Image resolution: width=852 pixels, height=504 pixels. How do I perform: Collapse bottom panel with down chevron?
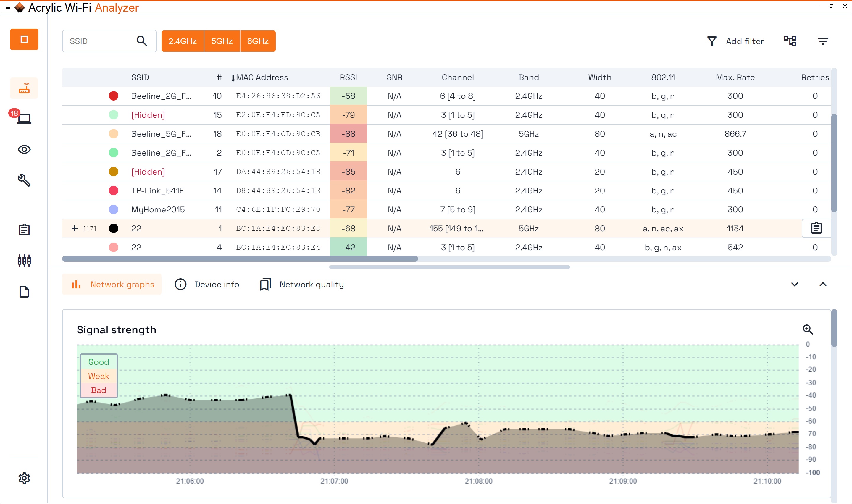pyautogui.click(x=794, y=284)
